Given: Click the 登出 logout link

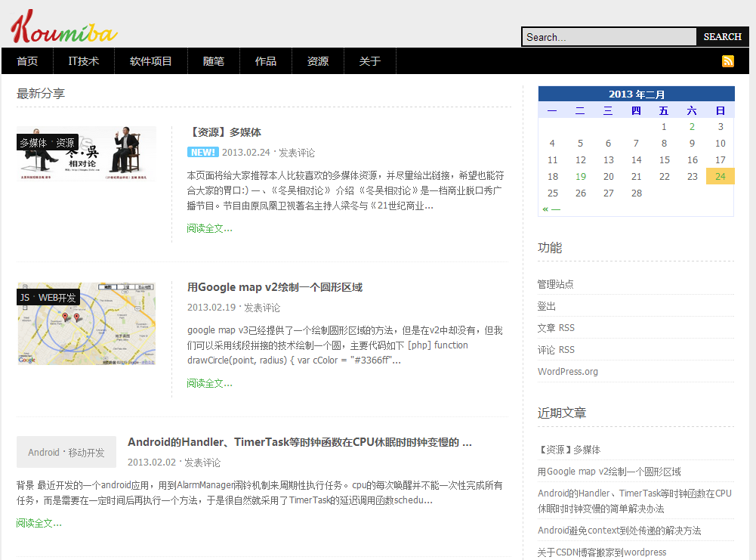Looking at the screenshot, I should [x=547, y=306].
